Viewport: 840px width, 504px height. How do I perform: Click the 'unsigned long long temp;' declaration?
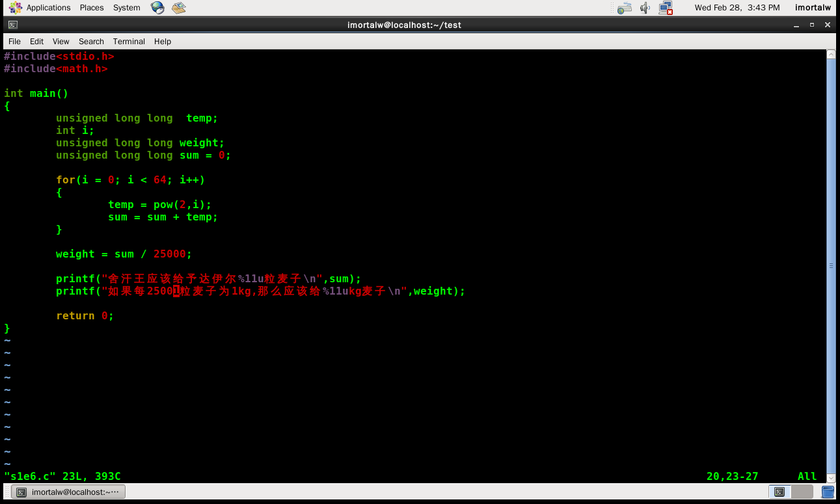point(137,118)
